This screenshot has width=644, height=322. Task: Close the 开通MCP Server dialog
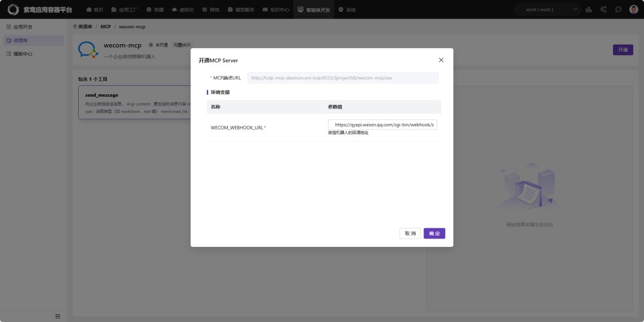[441, 60]
